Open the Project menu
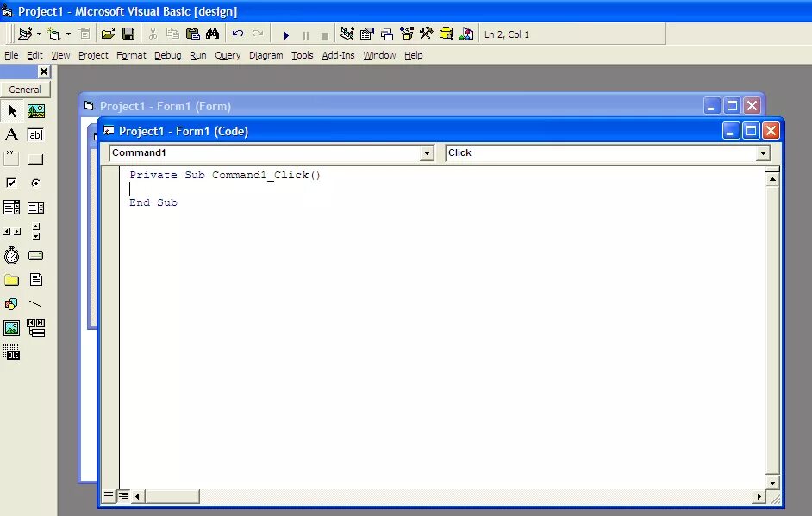The height and width of the screenshot is (516, 812). pos(93,55)
